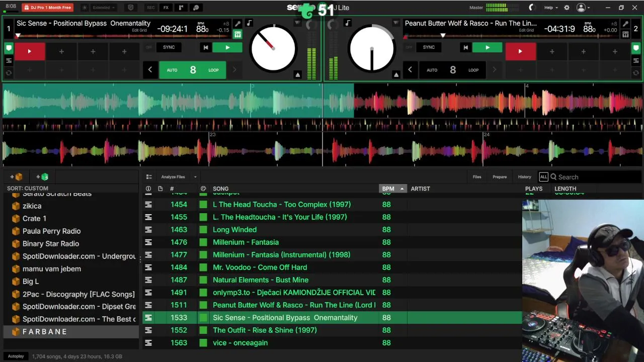Toggle deck 2 AUTO 8 LOOP
644x362 pixels.
coord(452,70)
